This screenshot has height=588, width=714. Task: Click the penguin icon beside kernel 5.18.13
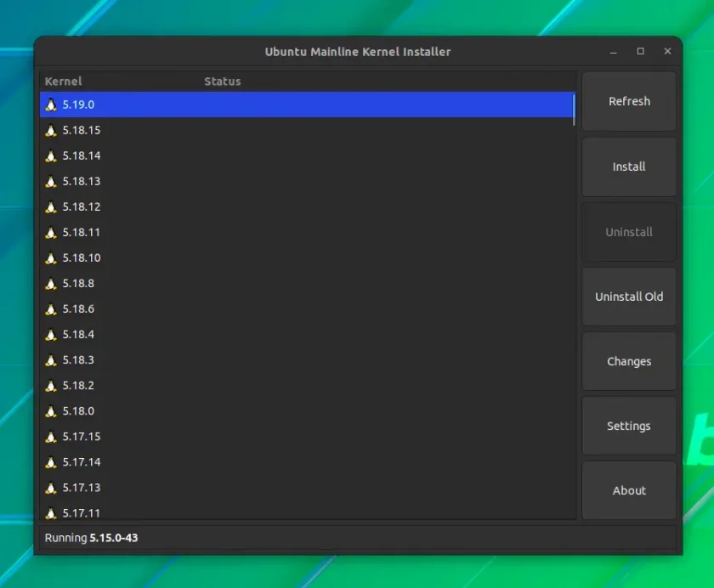point(51,181)
